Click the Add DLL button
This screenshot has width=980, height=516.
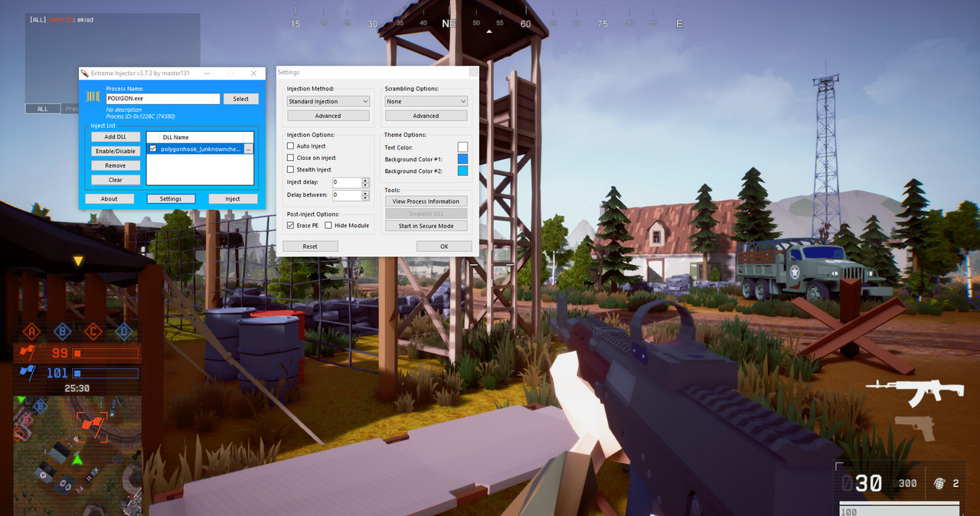point(116,136)
